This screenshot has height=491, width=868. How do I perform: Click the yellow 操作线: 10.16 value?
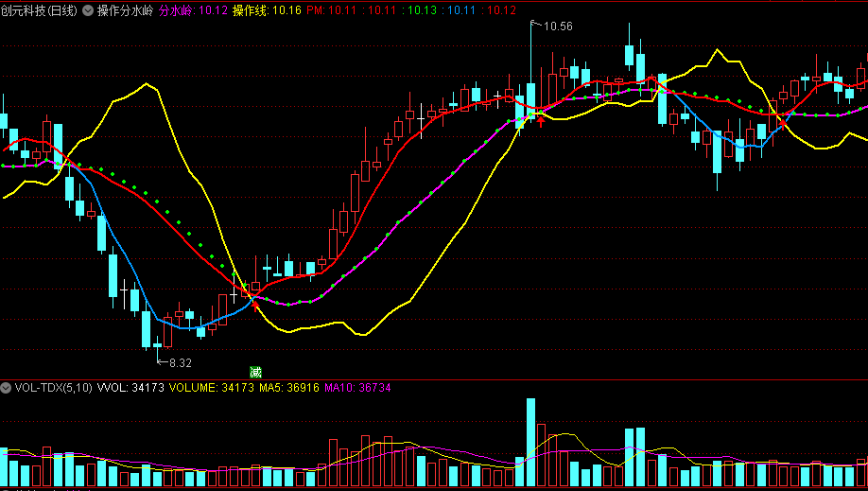[x=267, y=10]
